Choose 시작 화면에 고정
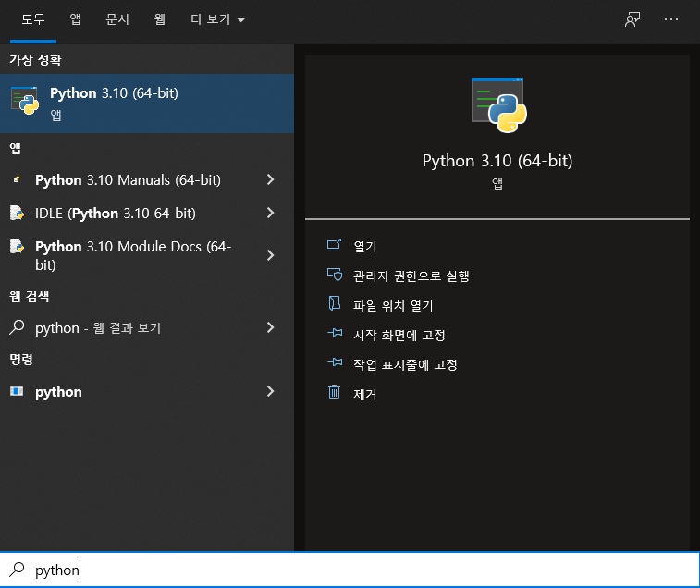This screenshot has width=700, height=588. (x=399, y=335)
